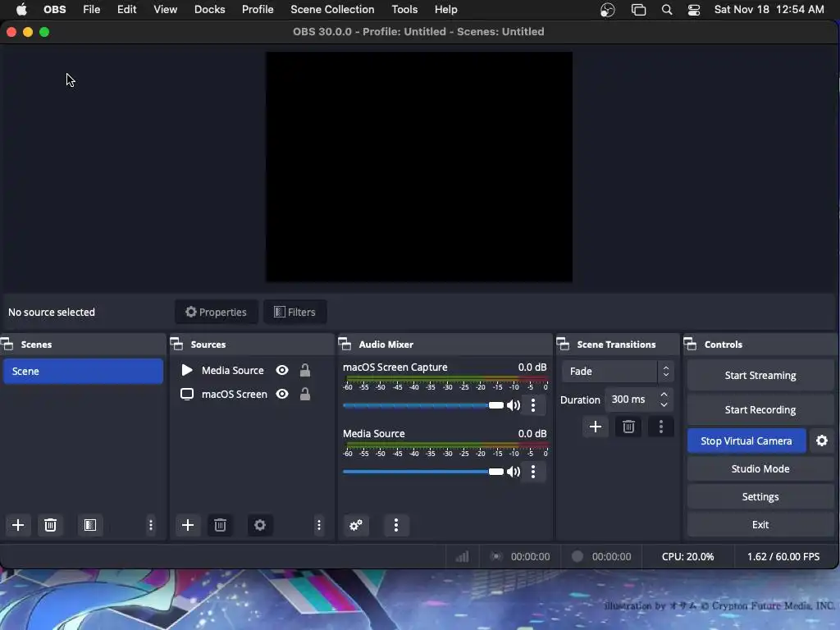This screenshot has width=840, height=630.
Task: Add a new scene with plus icon
Action: [18, 525]
